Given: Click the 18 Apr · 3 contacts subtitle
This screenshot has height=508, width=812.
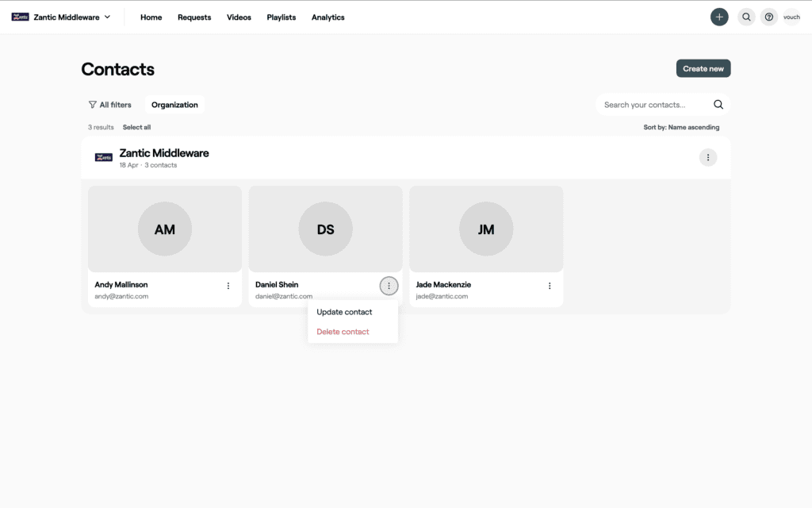Looking at the screenshot, I should (x=148, y=165).
